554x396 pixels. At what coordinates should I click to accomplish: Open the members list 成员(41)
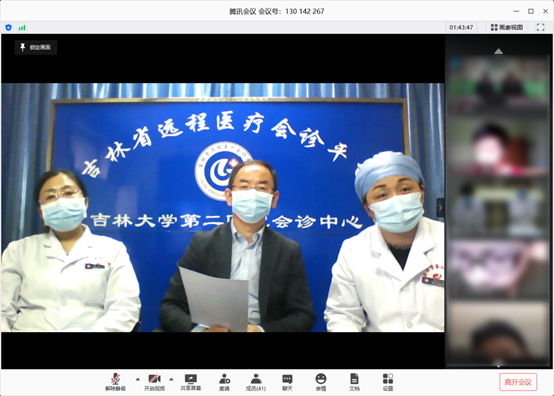tap(256, 382)
